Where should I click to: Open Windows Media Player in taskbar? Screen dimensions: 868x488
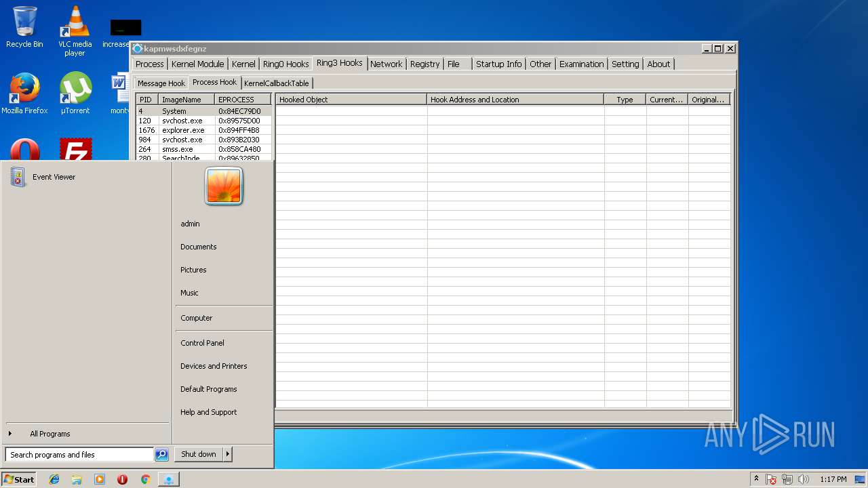[x=100, y=479]
